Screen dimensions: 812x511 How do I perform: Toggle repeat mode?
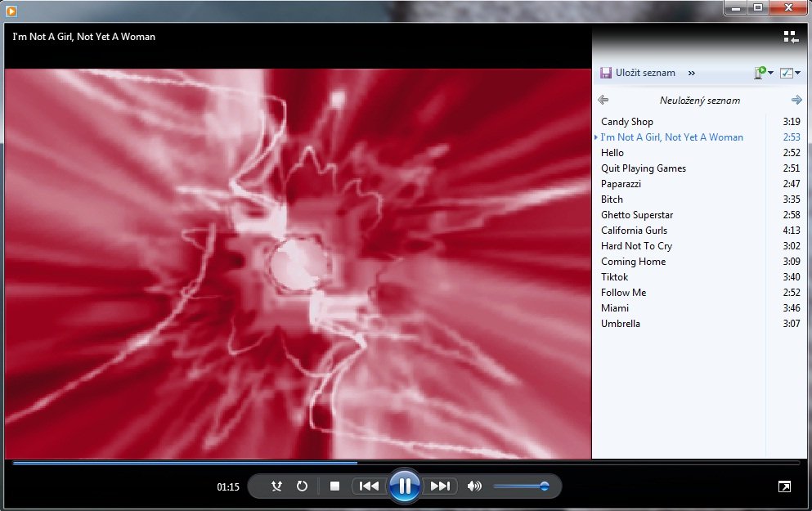[x=302, y=486]
